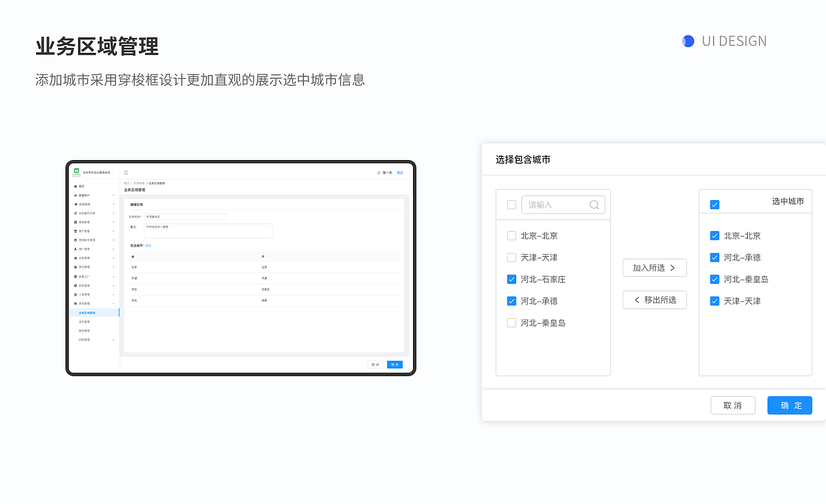Click the hamburger collapse icon above the breadcrumb
The height and width of the screenshot is (504, 826).
tap(125, 172)
